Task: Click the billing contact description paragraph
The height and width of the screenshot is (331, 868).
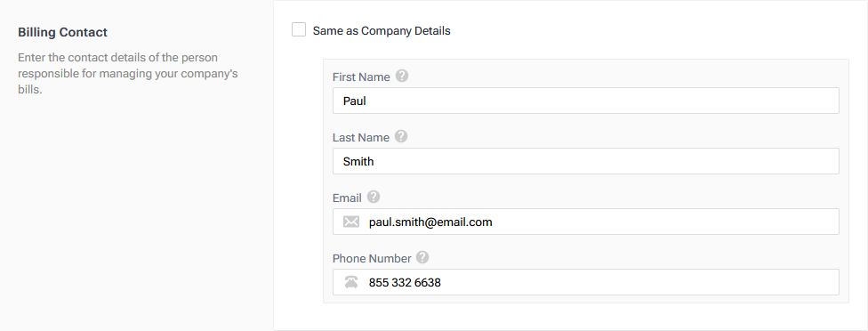Action: point(128,74)
